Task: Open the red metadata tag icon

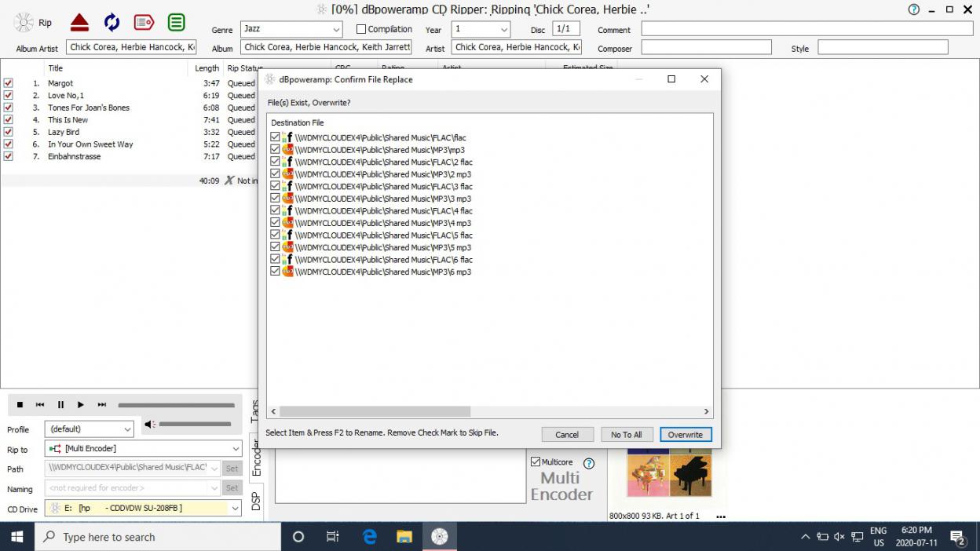Action: click(144, 22)
